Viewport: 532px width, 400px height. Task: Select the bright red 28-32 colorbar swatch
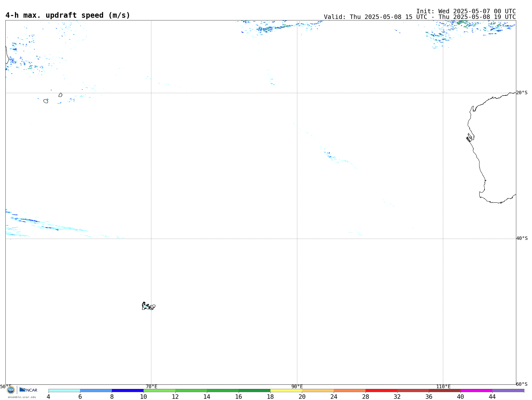tap(381, 391)
